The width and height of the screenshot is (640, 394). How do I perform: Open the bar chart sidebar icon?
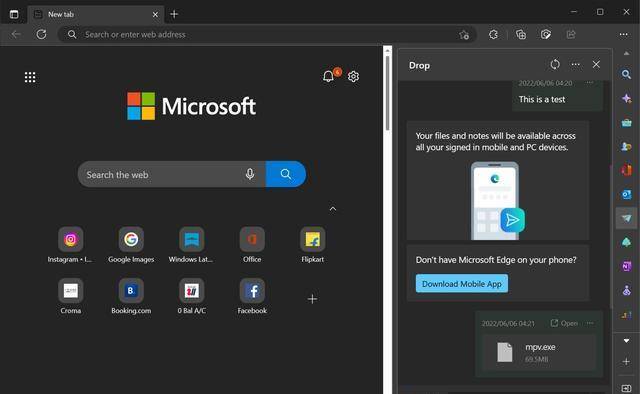(626, 315)
